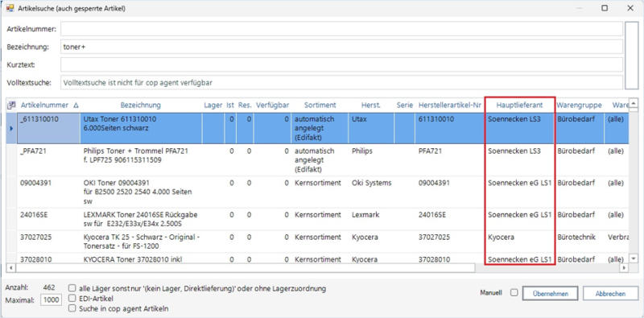This screenshot has height=318, width=644.
Task: Click the Ist column header
Action: pyautogui.click(x=230, y=105)
